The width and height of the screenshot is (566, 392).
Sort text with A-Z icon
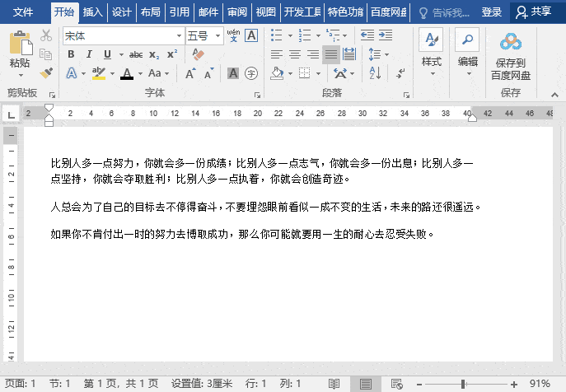[375, 73]
